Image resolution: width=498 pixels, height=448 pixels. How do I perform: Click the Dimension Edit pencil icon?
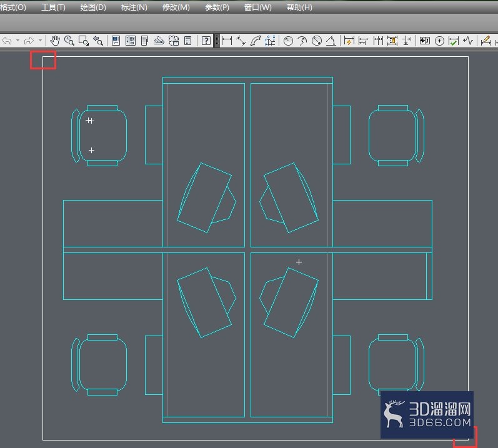tap(486, 41)
